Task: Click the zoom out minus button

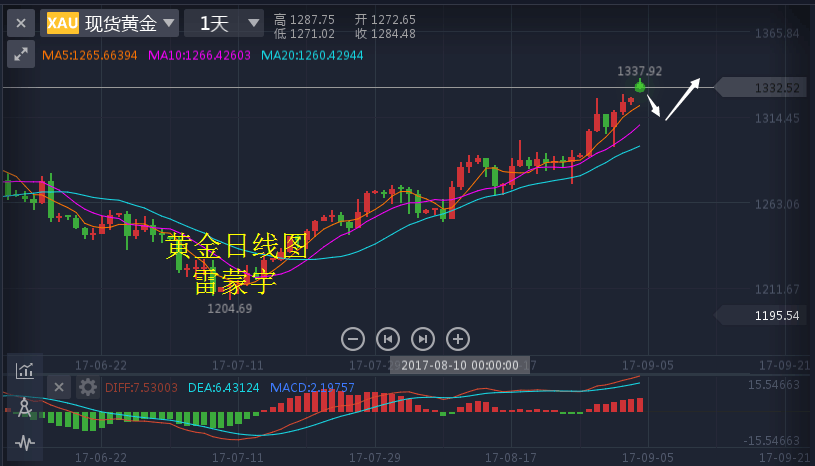Action: tap(352, 338)
